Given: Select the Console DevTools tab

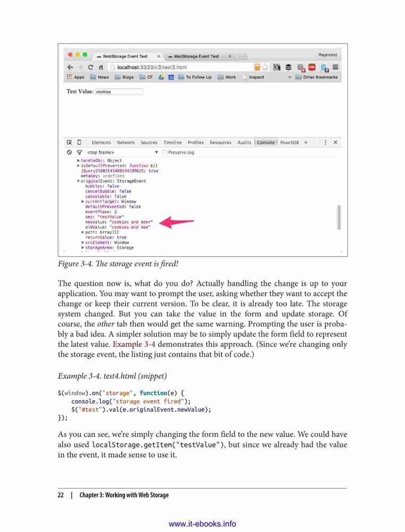Looking at the screenshot, I should pos(266,143).
